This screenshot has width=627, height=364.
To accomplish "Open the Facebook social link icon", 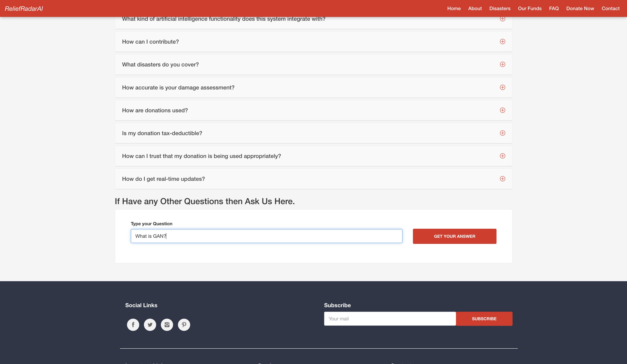I will pos(133,325).
